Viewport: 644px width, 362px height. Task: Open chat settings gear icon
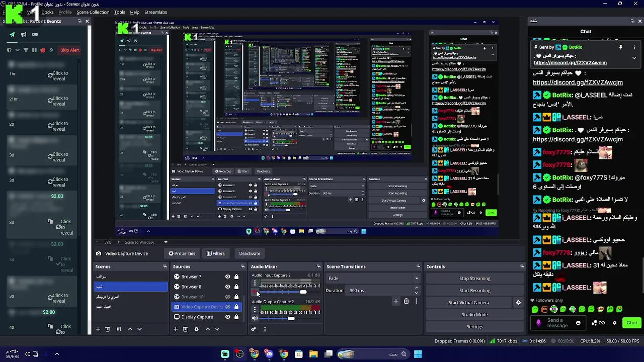point(614,323)
